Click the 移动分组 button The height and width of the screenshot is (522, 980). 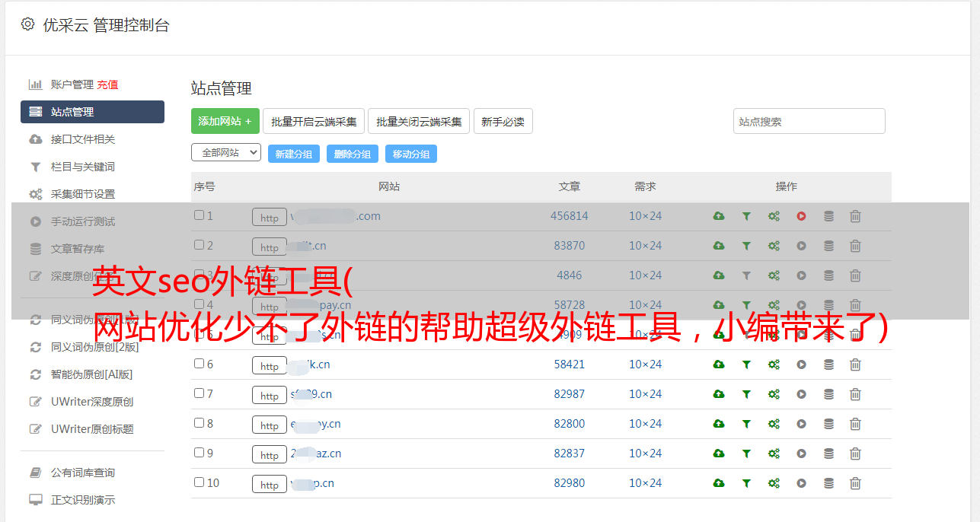411,154
